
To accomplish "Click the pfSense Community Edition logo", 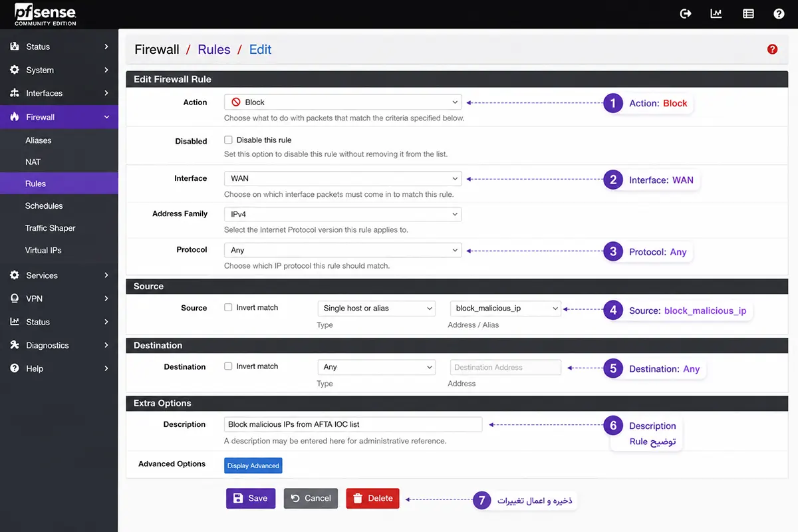I will click(x=45, y=14).
